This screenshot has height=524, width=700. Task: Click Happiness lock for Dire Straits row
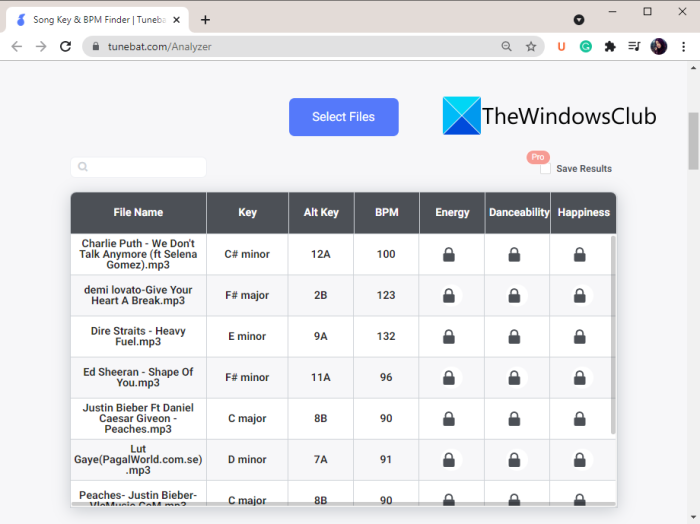pos(579,337)
